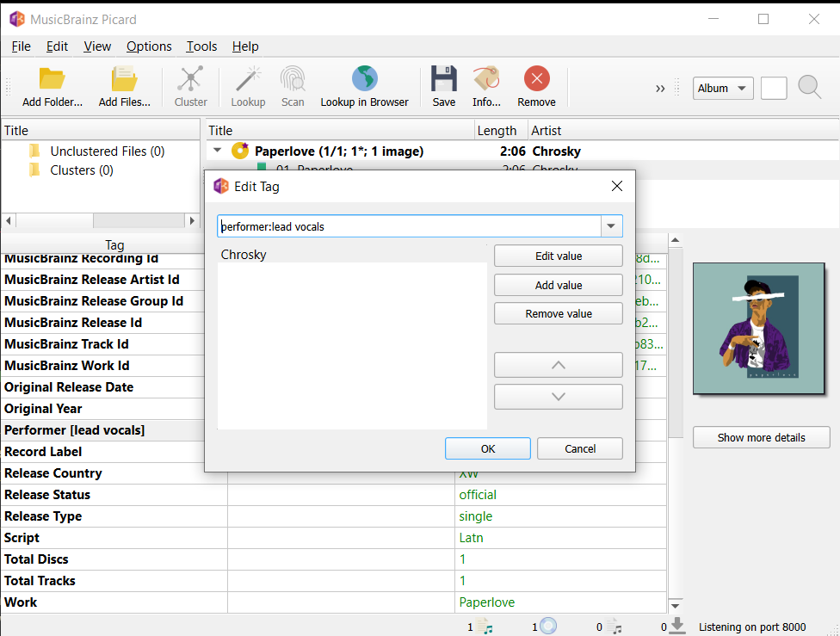Click the Edit value button
Image resolution: width=840 pixels, height=636 pixels.
(x=559, y=256)
